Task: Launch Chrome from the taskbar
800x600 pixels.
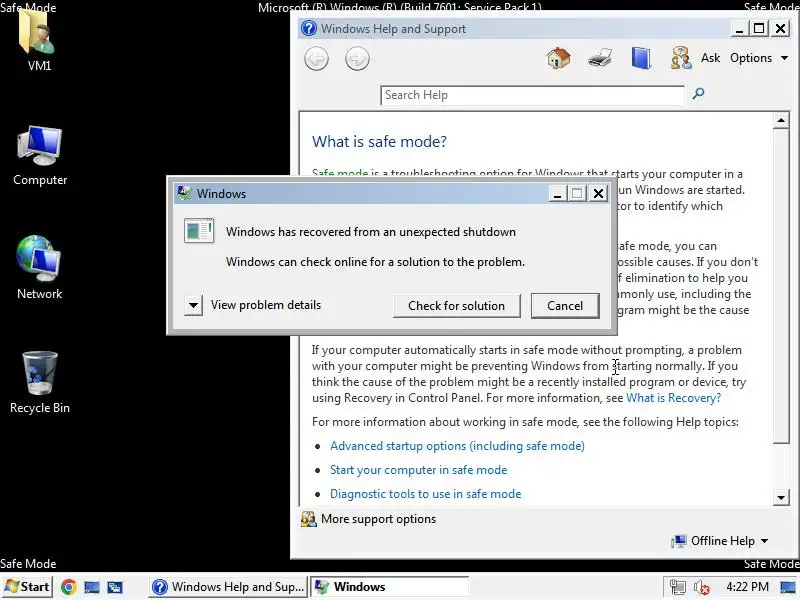Action: [69, 587]
